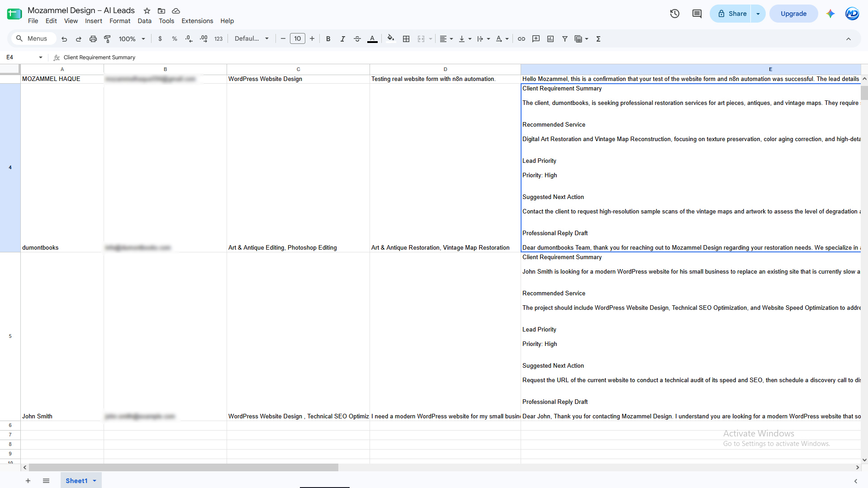Screen dimensions: 868x488
Task: Create a filter icon
Action: point(565,39)
